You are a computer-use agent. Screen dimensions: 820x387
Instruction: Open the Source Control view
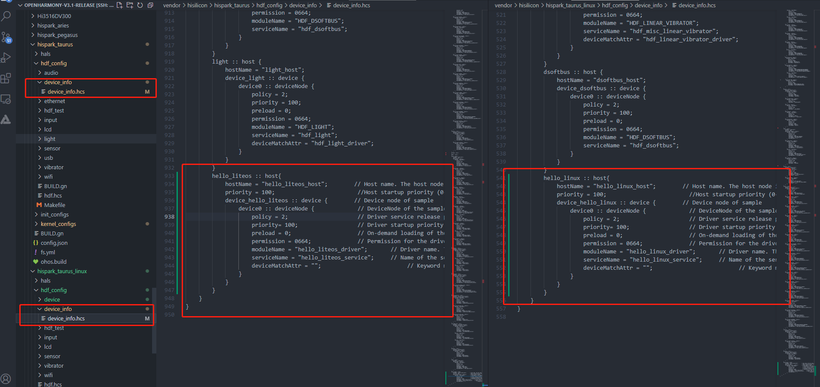[6, 37]
